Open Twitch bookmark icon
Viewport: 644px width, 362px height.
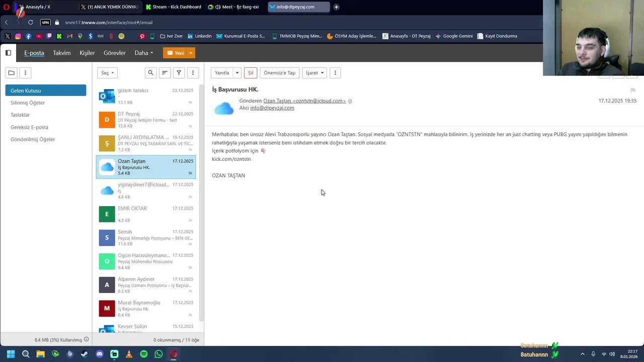point(49,36)
